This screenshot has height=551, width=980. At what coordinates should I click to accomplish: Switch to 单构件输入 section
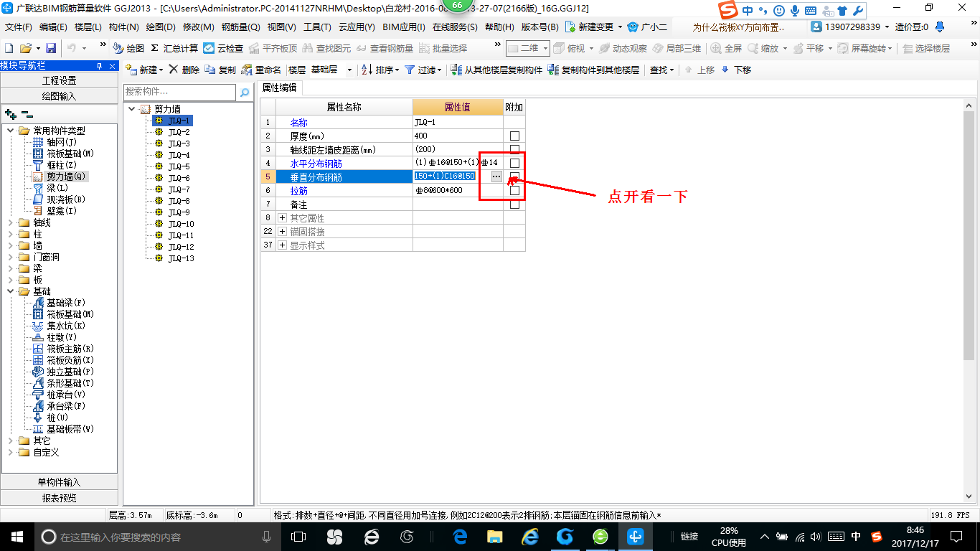click(59, 482)
